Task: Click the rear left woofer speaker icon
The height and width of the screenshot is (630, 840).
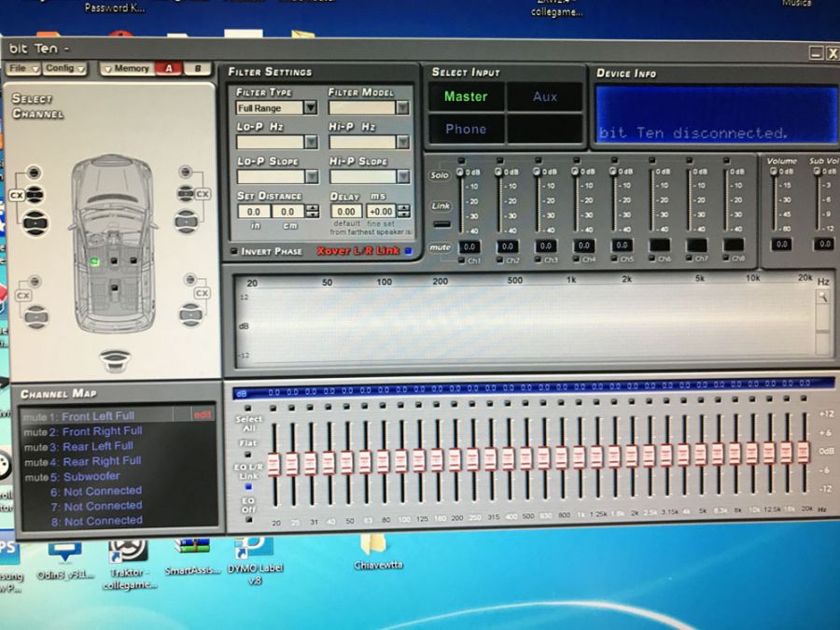Action: click(x=36, y=317)
